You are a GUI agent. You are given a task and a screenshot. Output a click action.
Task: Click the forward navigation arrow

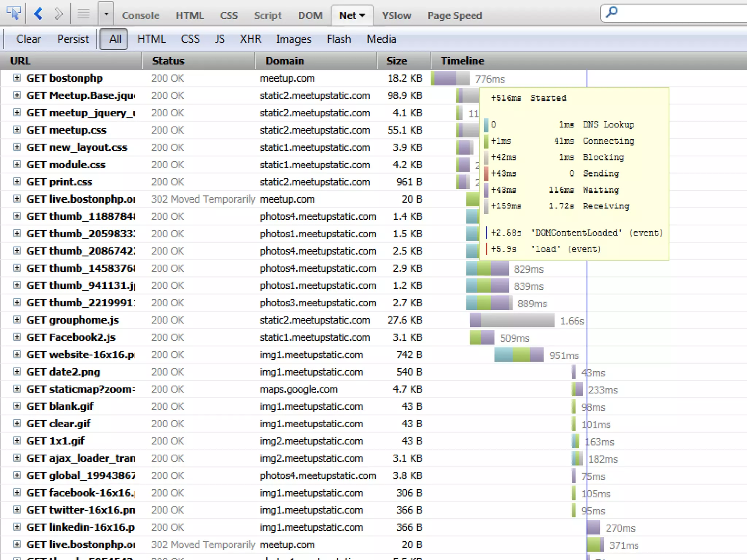[58, 14]
